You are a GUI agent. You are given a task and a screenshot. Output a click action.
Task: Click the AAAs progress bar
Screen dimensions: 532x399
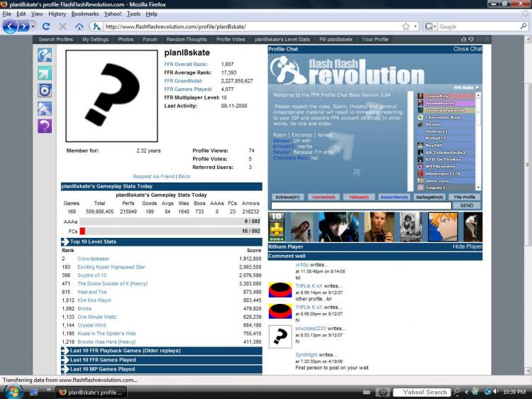170,222
